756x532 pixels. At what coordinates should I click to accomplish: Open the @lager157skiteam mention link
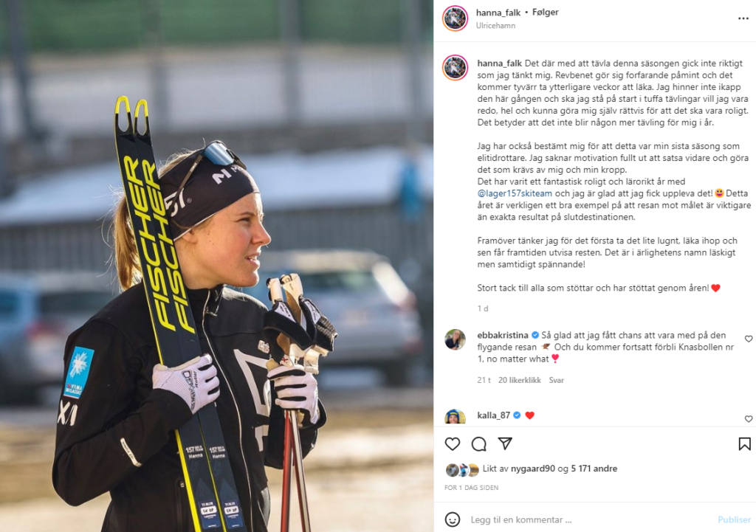tap(515, 193)
